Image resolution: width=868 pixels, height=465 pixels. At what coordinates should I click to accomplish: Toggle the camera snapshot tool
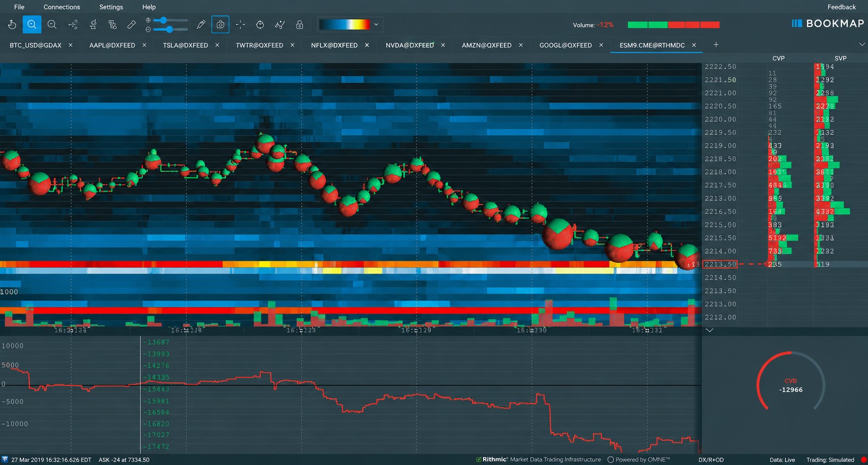coord(220,24)
